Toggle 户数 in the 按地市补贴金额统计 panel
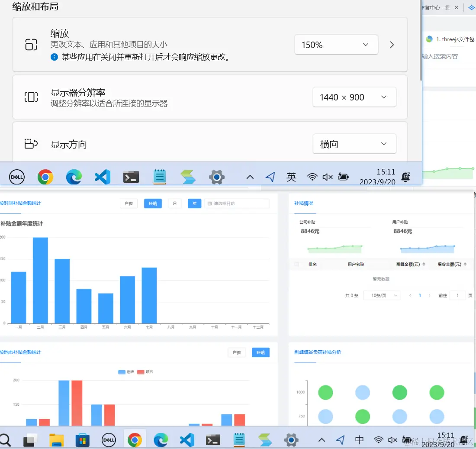 [237, 352]
